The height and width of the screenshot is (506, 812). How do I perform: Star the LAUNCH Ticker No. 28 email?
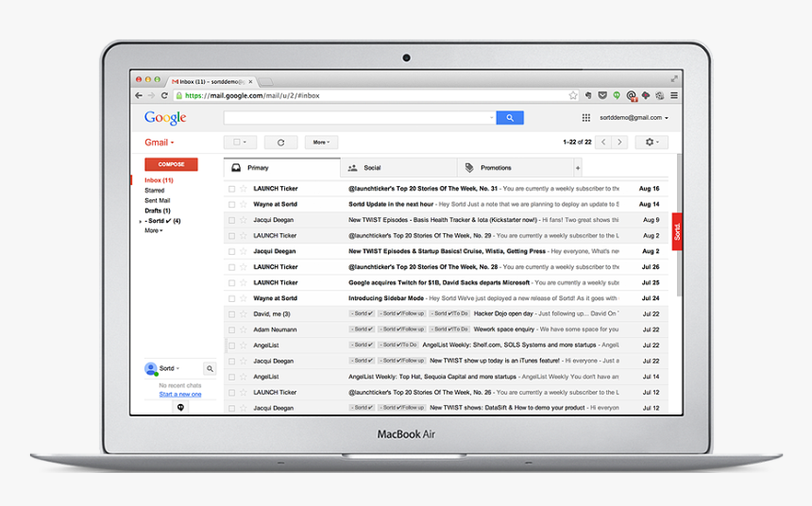[x=244, y=267]
